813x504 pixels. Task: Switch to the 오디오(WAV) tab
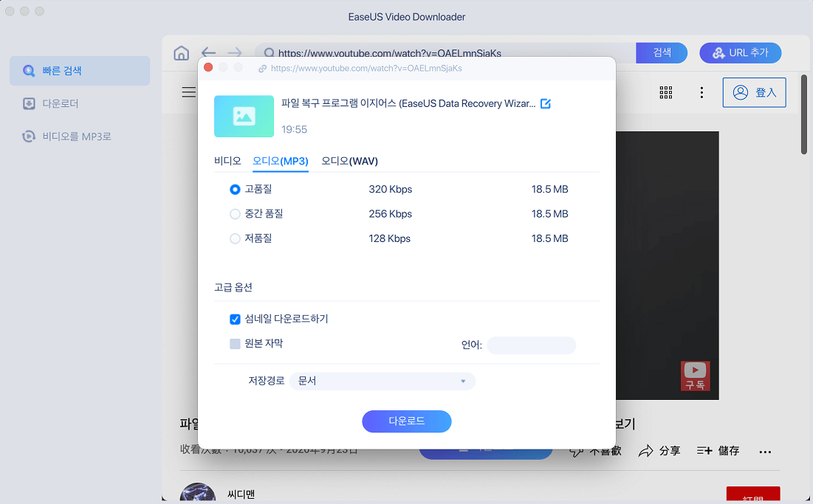[349, 161]
